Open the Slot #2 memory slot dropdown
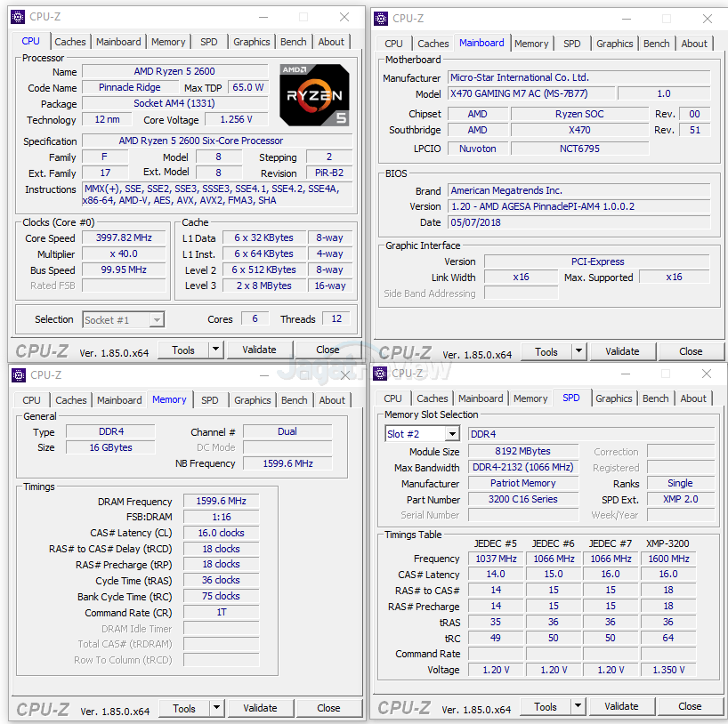Image resolution: width=728 pixels, height=724 pixels. point(452,434)
